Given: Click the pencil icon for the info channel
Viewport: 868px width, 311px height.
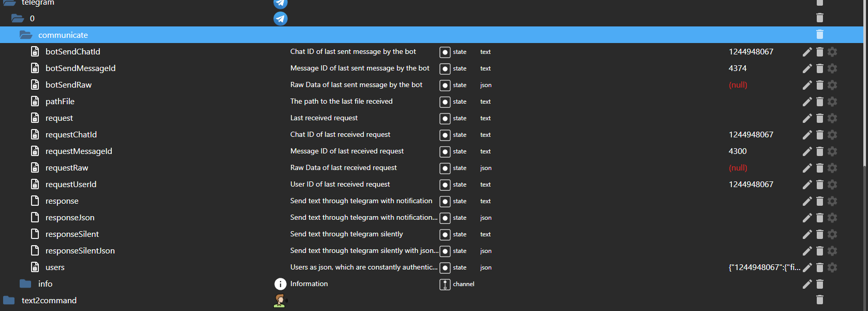Looking at the screenshot, I should (x=807, y=284).
